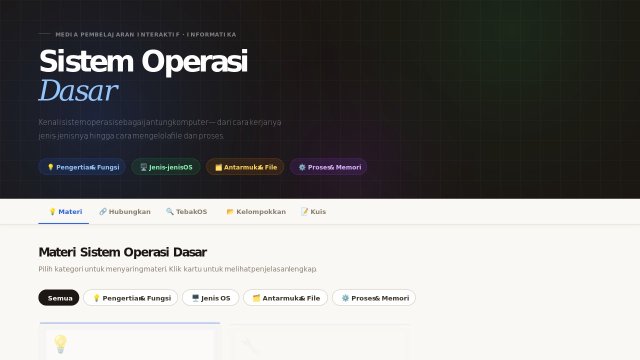
Task: Click the monitor icon in hero Jenis-jenis OS badge
Action: click(144, 167)
